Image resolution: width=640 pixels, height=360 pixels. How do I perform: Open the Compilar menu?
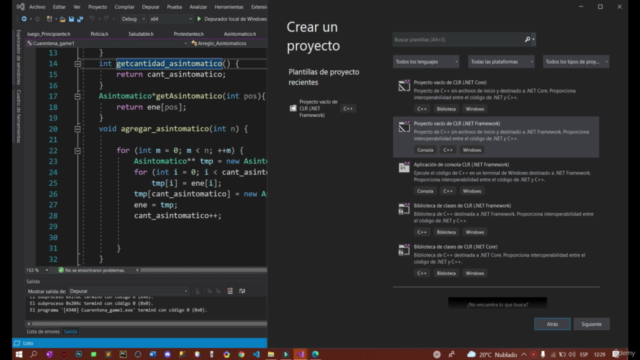pos(124,7)
